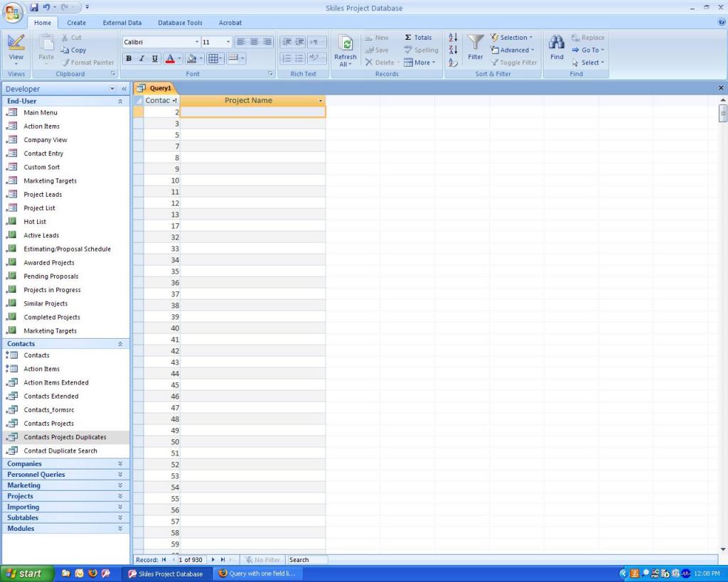Switch to the Acrobat tab
The width and height of the screenshot is (728, 582).
(230, 23)
